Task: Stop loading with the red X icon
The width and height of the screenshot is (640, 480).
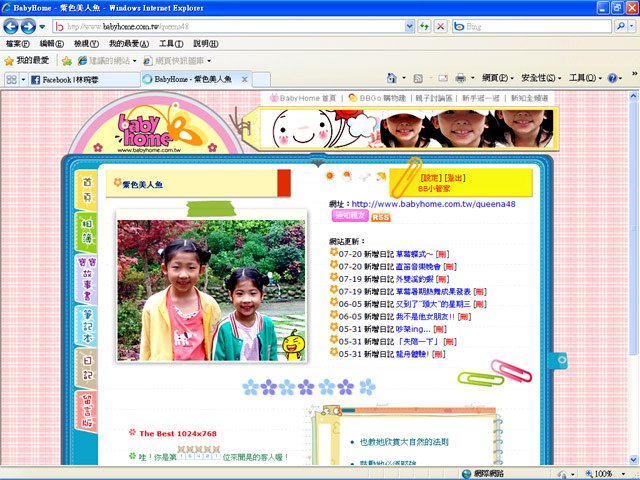Action: tap(440, 27)
